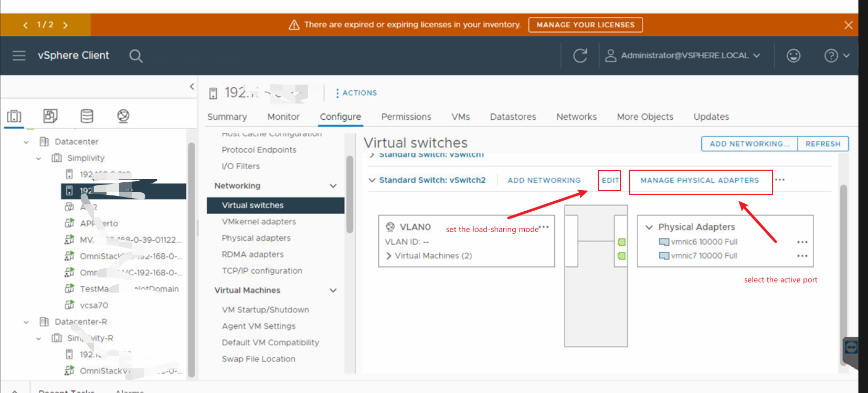
Task: Open the help question mark menu
Action: point(837,56)
